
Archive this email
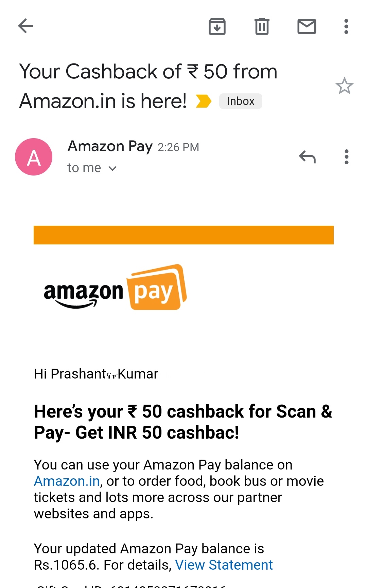tap(217, 26)
